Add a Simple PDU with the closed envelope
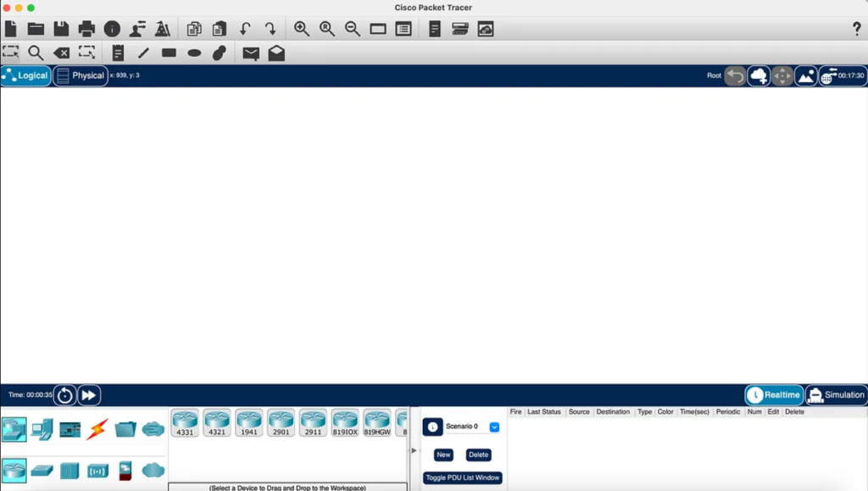The height and width of the screenshot is (491, 868). click(251, 53)
